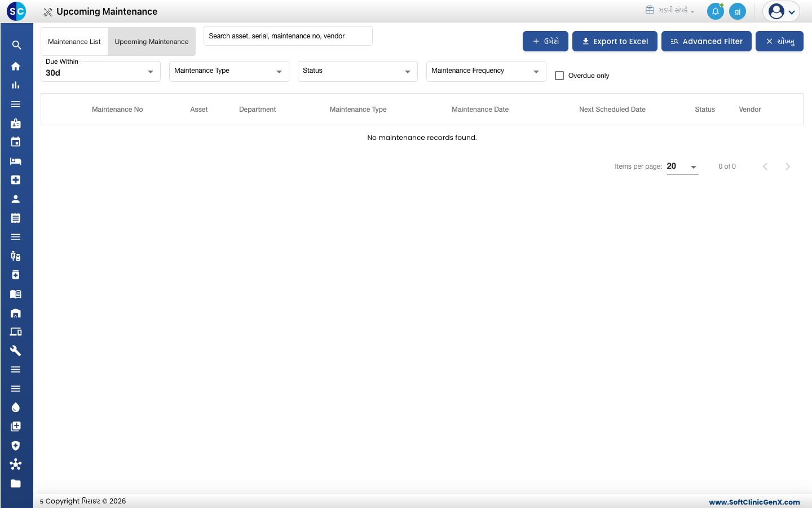Open the user profile dropdown

(x=782, y=11)
